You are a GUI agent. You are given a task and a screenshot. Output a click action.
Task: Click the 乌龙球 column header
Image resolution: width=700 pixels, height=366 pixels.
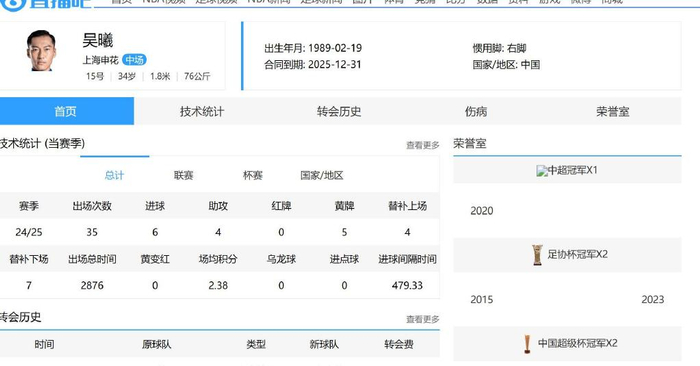point(281,259)
